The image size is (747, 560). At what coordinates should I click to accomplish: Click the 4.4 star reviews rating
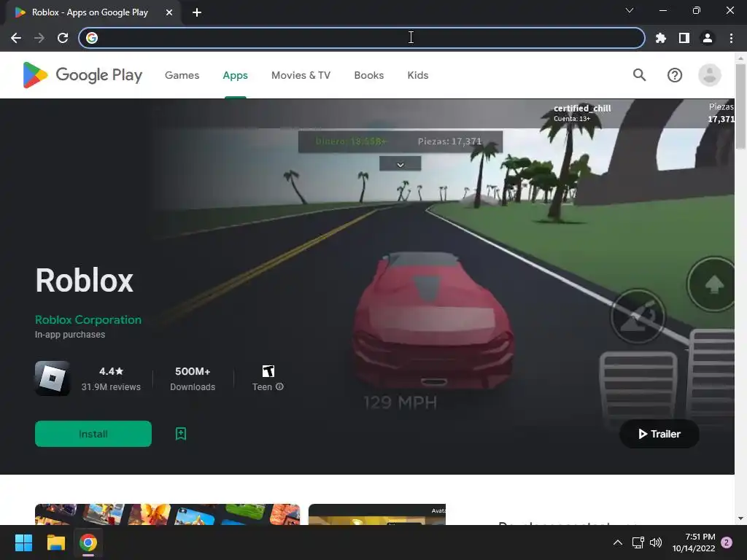tap(111, 378)
